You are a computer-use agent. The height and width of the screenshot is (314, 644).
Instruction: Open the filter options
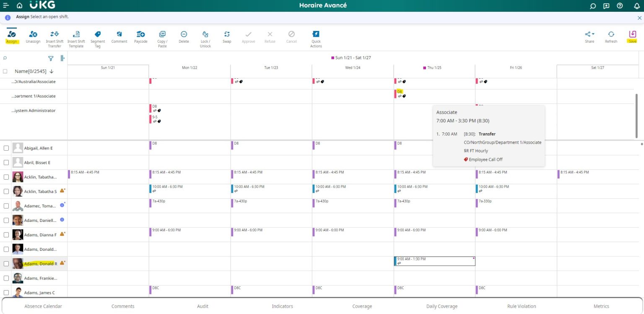(x=50, y=59)
